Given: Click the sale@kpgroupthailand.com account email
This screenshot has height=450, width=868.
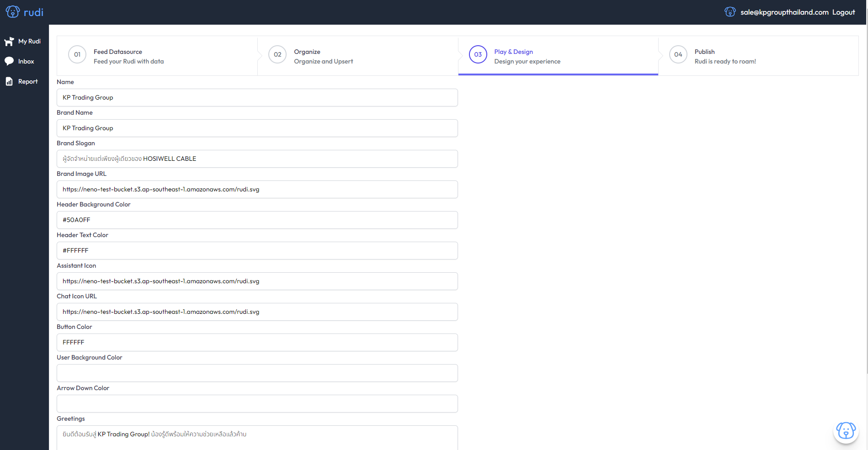Looking at the screenshot, I should (784, 12).
